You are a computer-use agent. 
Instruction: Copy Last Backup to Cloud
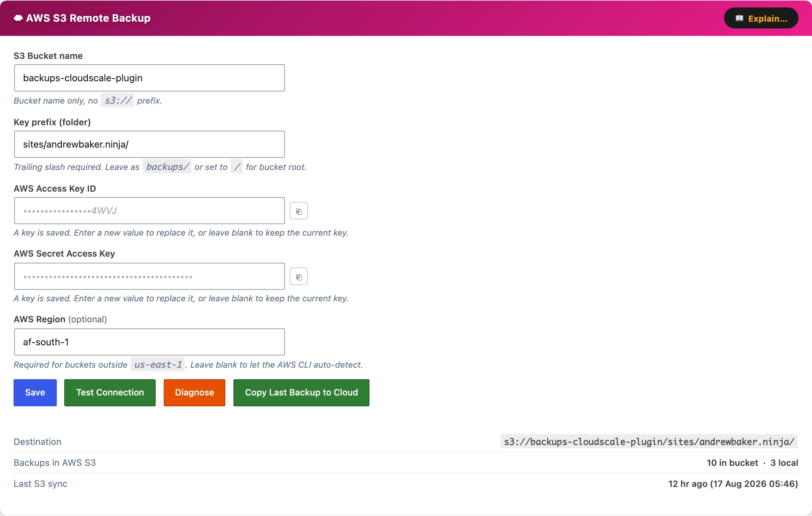(301, 392)
